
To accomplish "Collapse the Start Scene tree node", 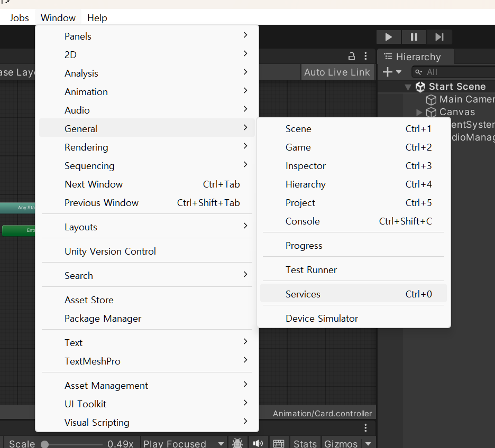I will (x=408, y=87).
